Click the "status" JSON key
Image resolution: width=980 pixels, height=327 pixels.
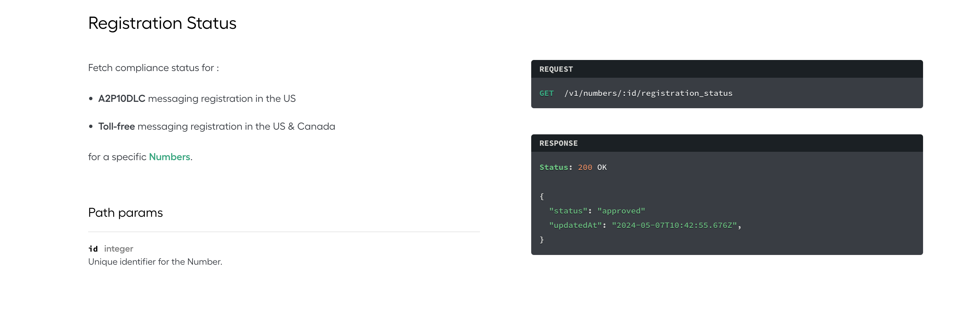[x=568, y=211]
